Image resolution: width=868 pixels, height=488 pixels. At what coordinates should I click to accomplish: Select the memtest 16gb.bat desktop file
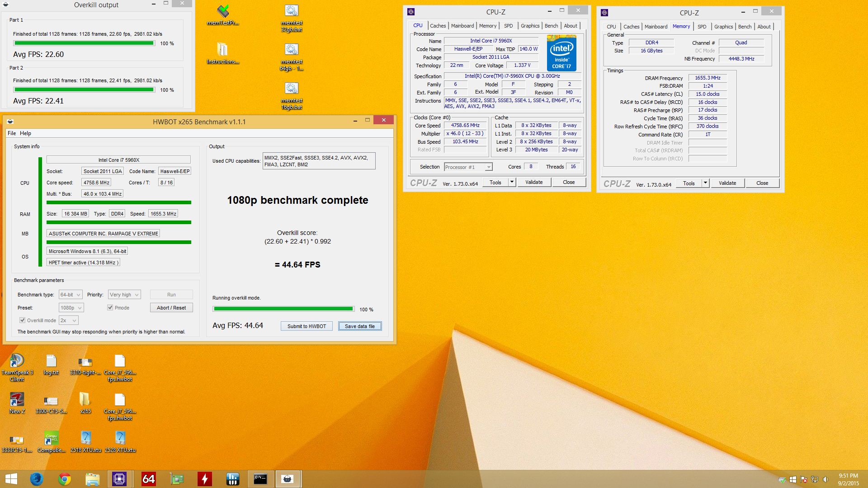(292, 96)
